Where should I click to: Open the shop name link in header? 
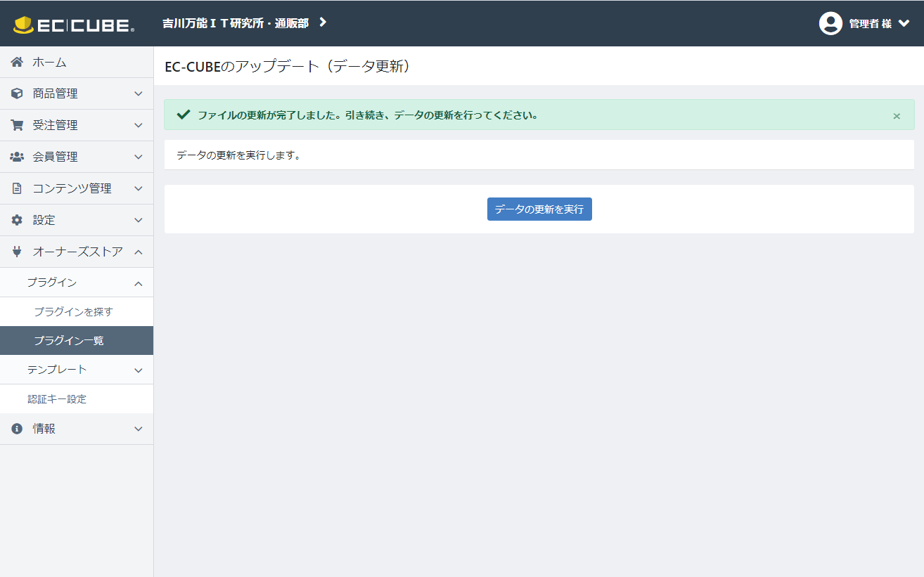[244, 23]
